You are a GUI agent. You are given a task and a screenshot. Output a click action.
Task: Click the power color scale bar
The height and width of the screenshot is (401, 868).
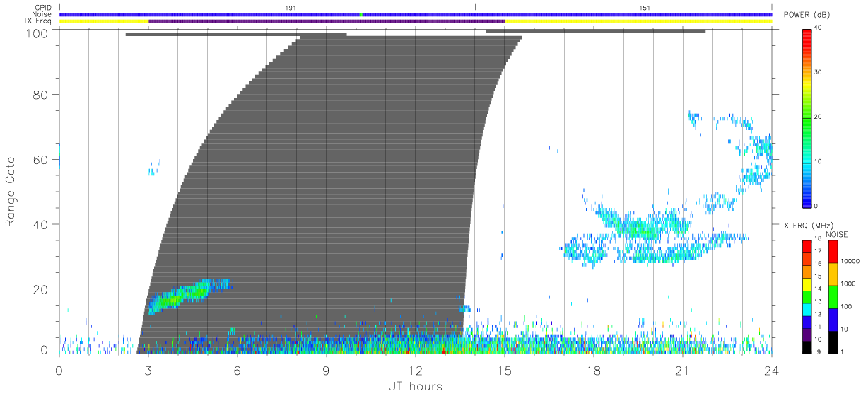click(807, 117)
